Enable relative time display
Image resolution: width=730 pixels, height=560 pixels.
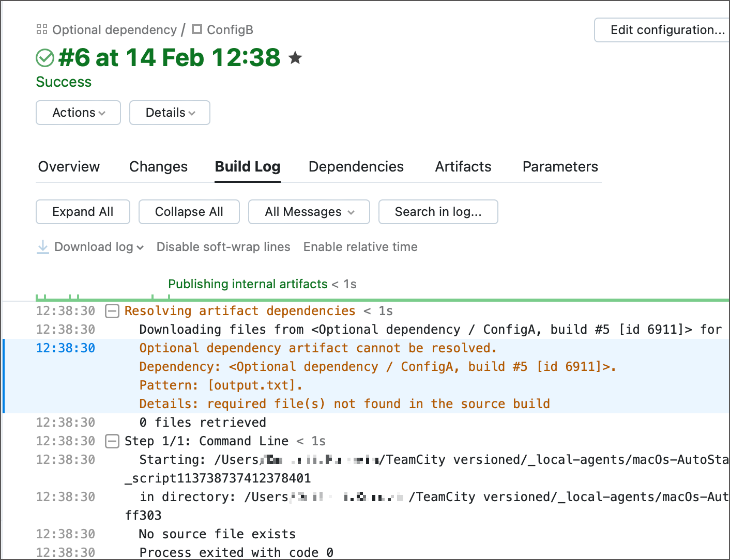(360, 247)
